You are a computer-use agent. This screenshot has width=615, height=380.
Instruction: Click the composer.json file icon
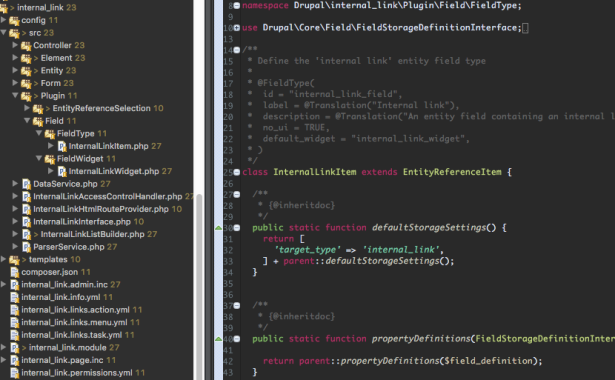(15, 272)
